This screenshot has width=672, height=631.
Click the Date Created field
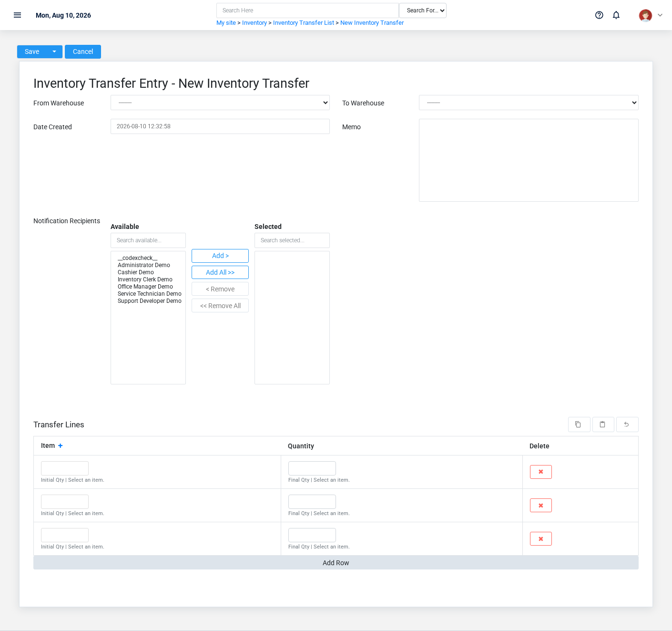220,126
